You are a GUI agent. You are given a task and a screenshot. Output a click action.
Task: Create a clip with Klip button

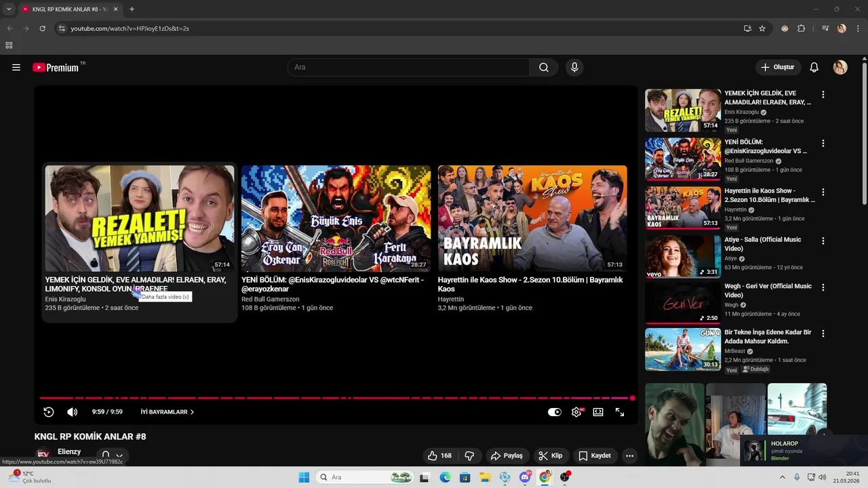[x=550, y=455]
